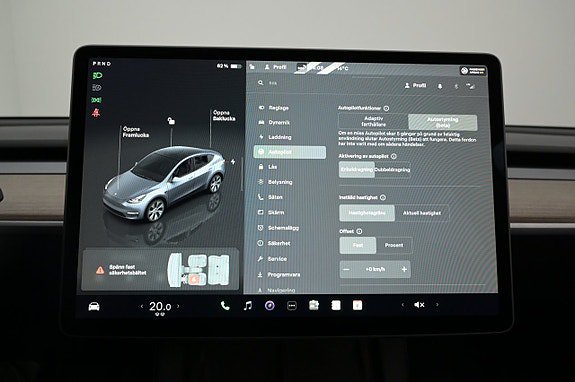Screen dimensions: 575x382
Task: Set speed to Aktuell hastighet
Action: 422,213
